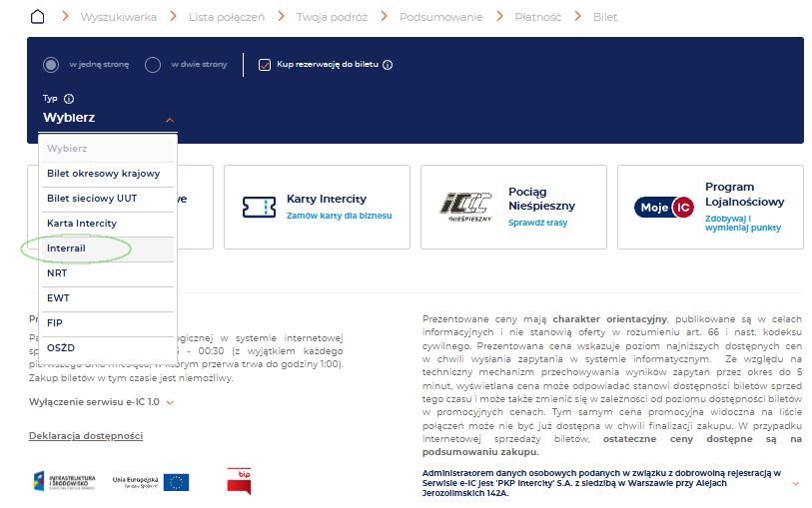Select the 'w dwie strony' radio button
This screenshot has width=812, height=508.
[x=153, y=65]
